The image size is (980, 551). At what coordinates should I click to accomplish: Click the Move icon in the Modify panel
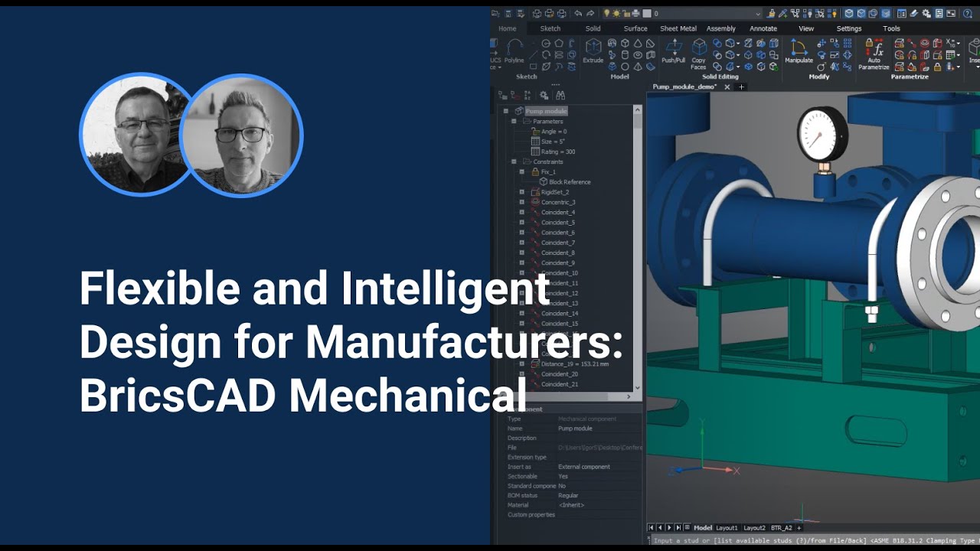point(822,43)
